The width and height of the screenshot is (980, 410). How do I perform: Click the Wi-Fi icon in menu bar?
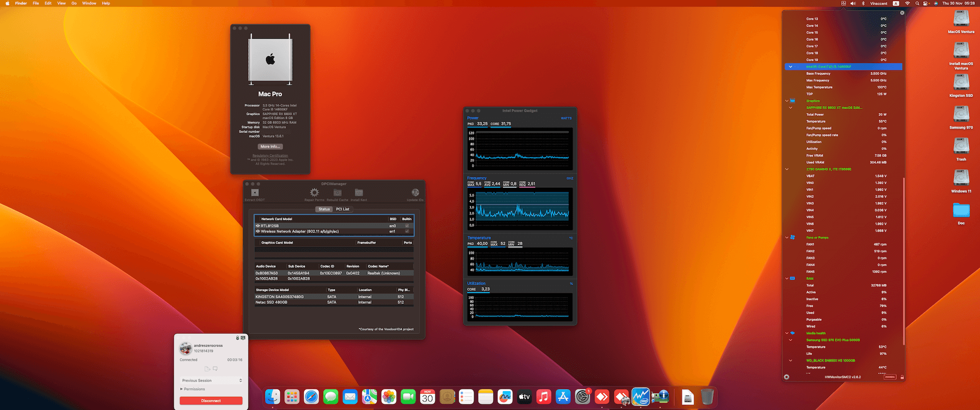[908, 3]
